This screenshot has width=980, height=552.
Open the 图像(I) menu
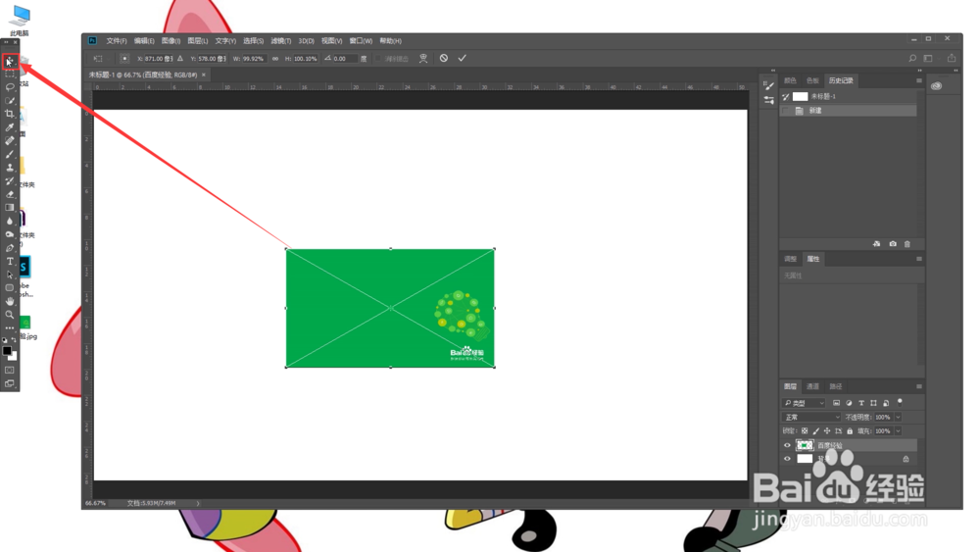coord(171,40)
